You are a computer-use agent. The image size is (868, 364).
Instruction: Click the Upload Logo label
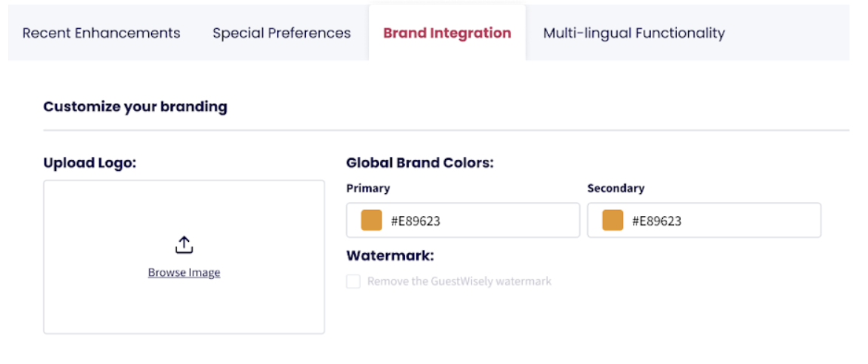[90, 163]
